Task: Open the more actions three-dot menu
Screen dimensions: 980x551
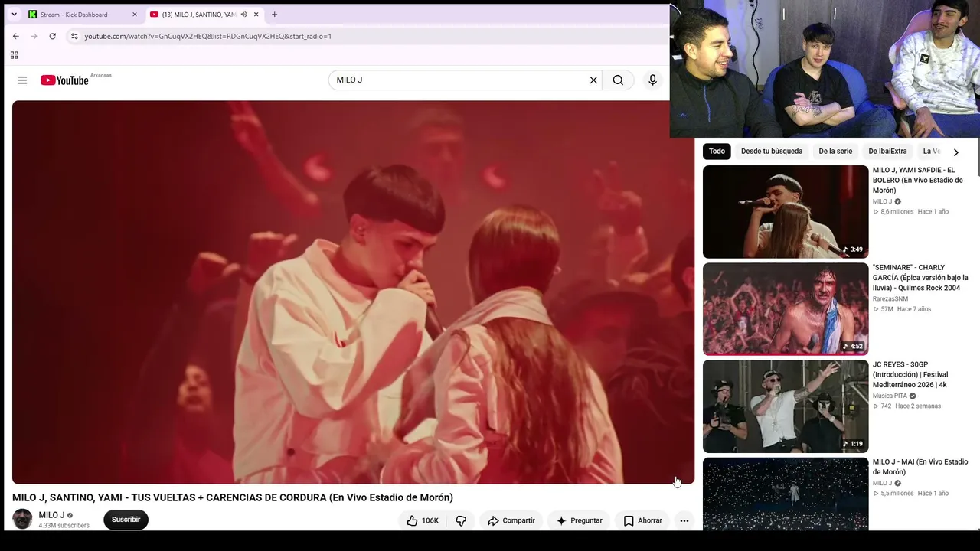Action: [x=684, y=520]
